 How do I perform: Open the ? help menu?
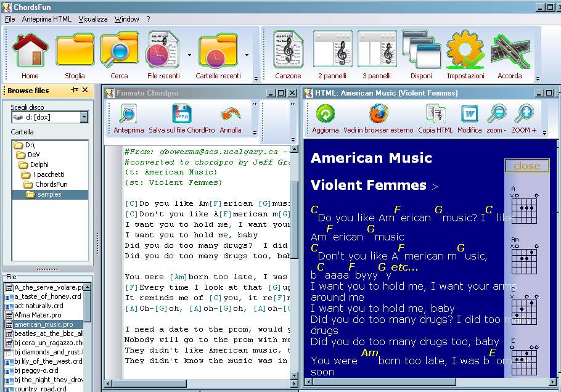click(148, 19)
